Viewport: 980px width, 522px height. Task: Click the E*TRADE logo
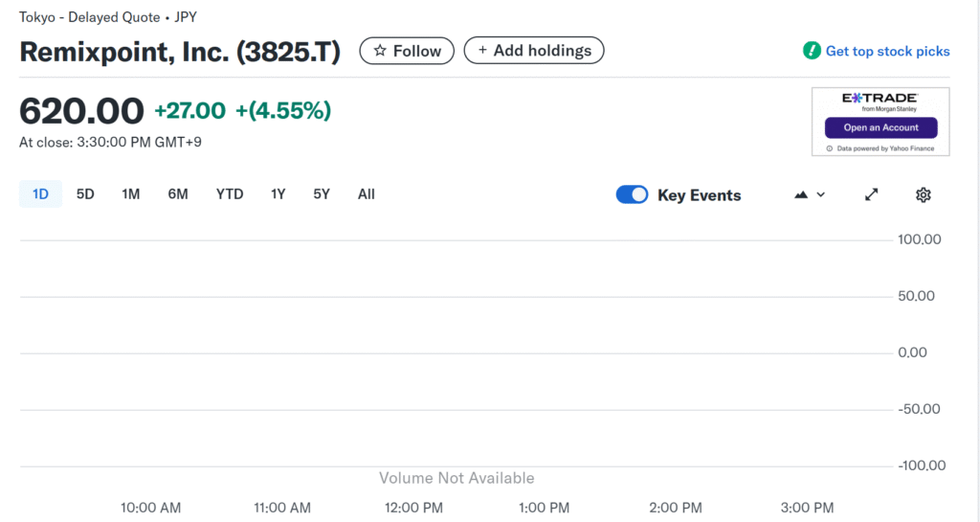coord(880,99)
